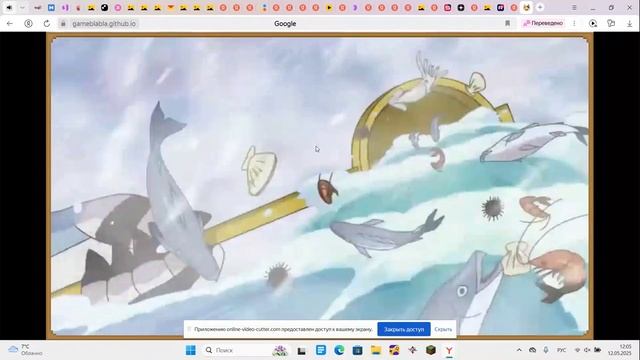640x360 pixels.
Task: Open the blue notes app on taskbar
Action: coord(321,350)
